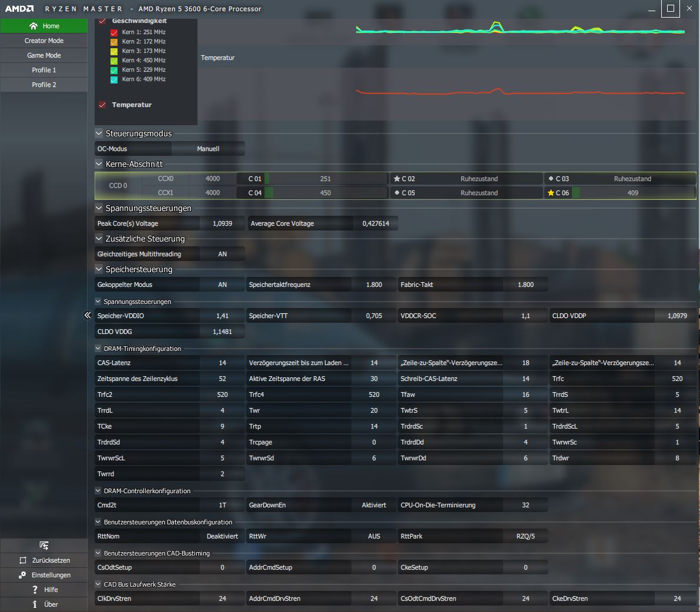Click GearDownEn Aktiviert value
This screenshot has width=700, height=612.
point(374,505)
